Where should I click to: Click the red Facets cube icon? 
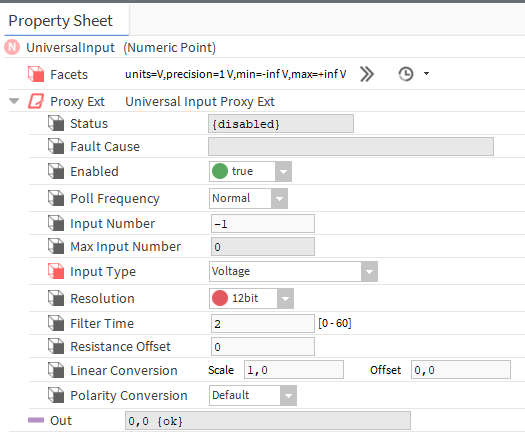click(36, 74)
